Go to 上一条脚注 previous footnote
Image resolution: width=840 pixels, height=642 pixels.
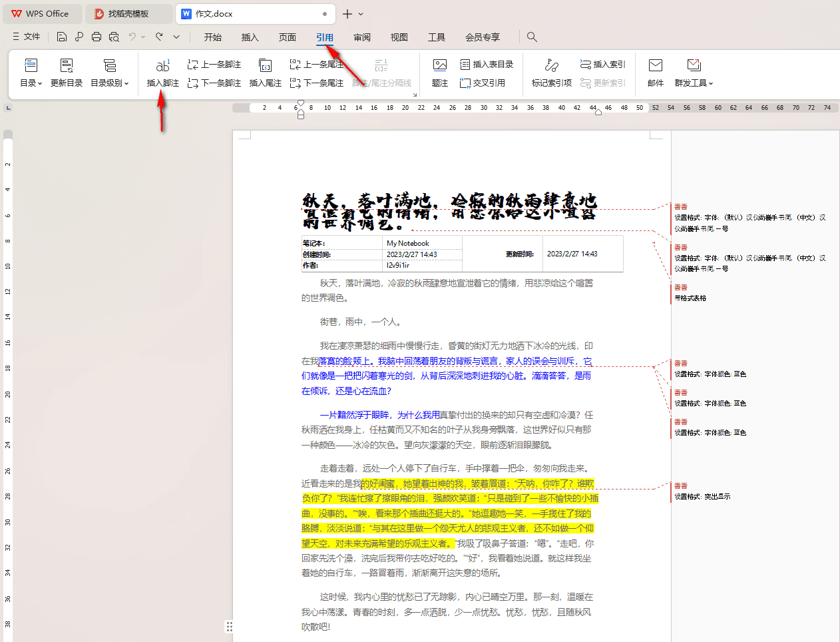pos(214,65)
